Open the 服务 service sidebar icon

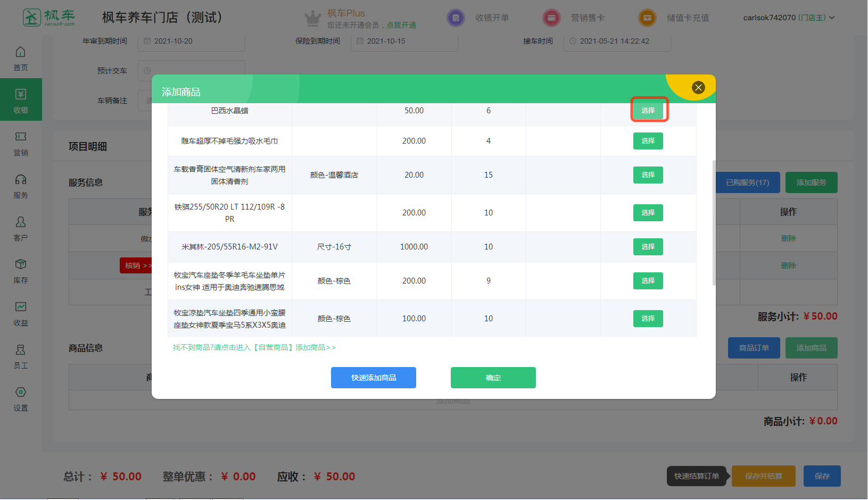pyautogui.click(x=21, y=186)
